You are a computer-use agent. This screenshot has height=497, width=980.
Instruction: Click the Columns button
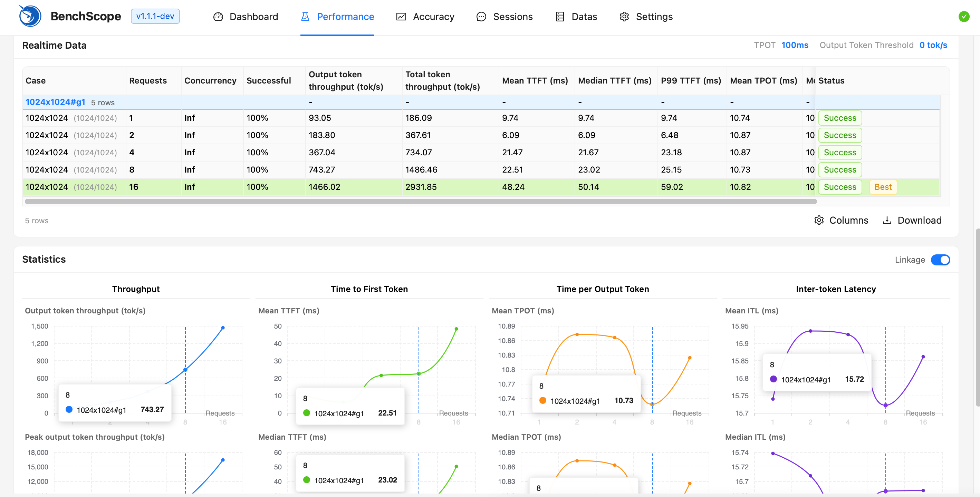(x=841, y=220)
